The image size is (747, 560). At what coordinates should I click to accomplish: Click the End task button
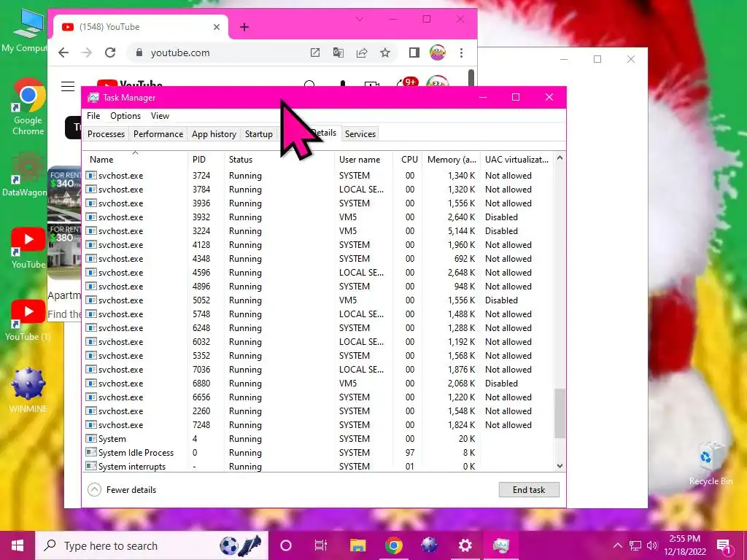[529, 489]
